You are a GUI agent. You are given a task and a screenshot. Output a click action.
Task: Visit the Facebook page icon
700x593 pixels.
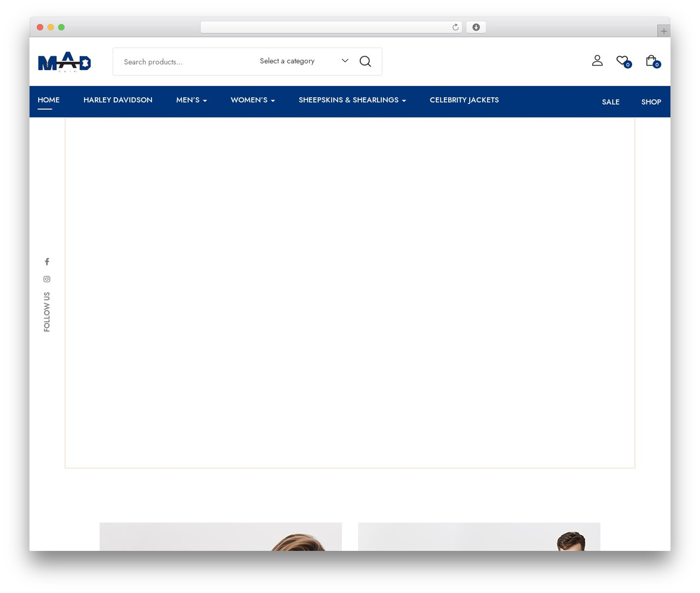(x=47, y=261)
